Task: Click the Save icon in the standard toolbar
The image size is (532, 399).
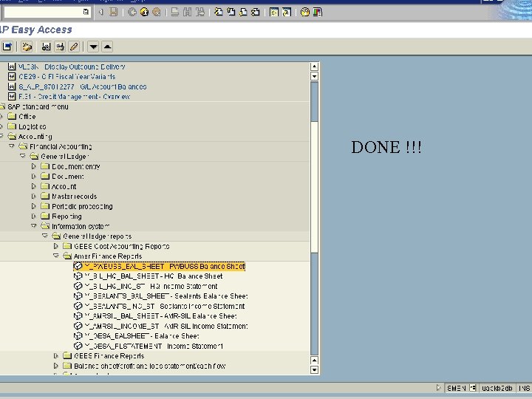Action: 113,13
